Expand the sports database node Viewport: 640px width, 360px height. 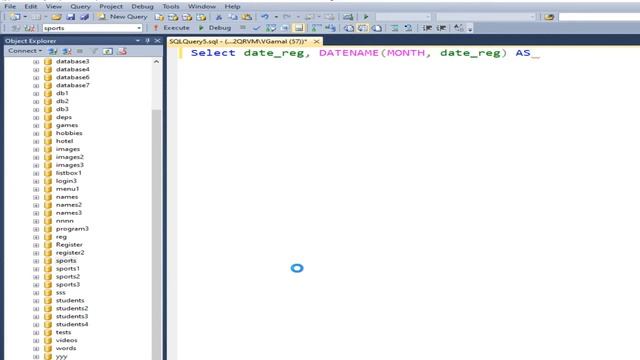36,261
